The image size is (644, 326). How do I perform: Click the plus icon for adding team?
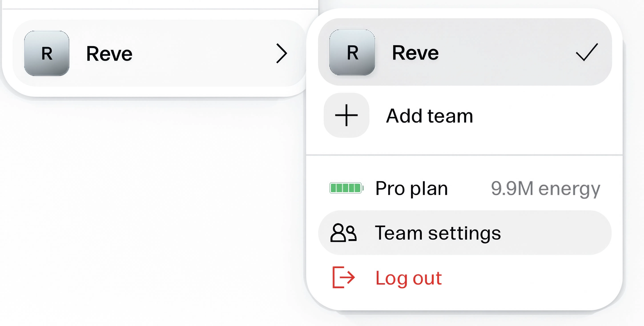(346, 115)
